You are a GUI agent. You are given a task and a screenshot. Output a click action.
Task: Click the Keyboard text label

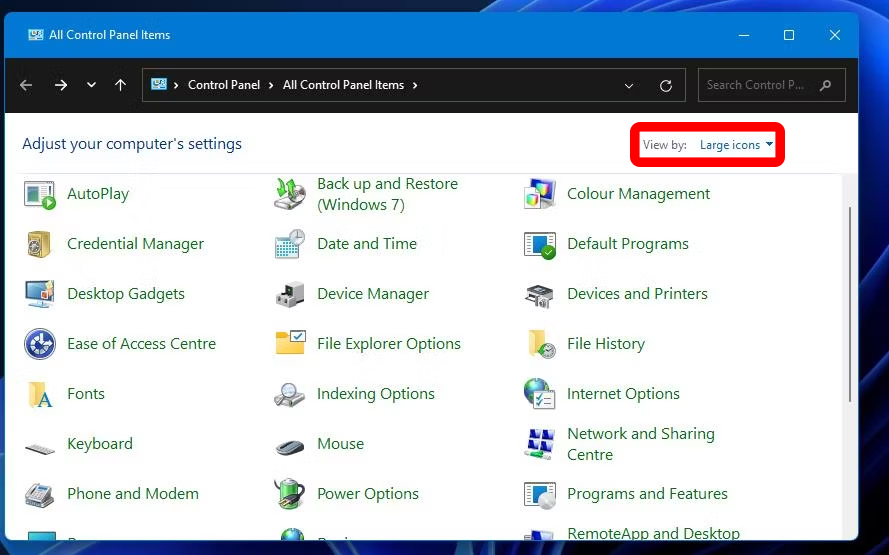[100, 443]
